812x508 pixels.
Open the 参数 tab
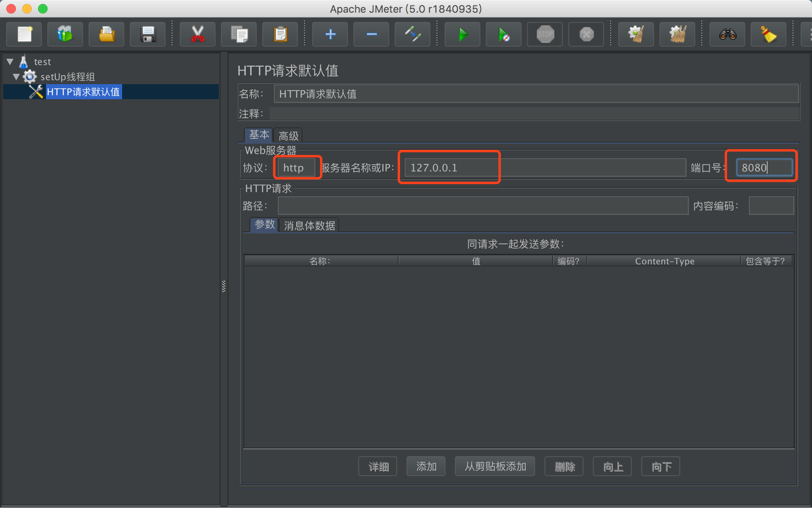pos(264,225)
